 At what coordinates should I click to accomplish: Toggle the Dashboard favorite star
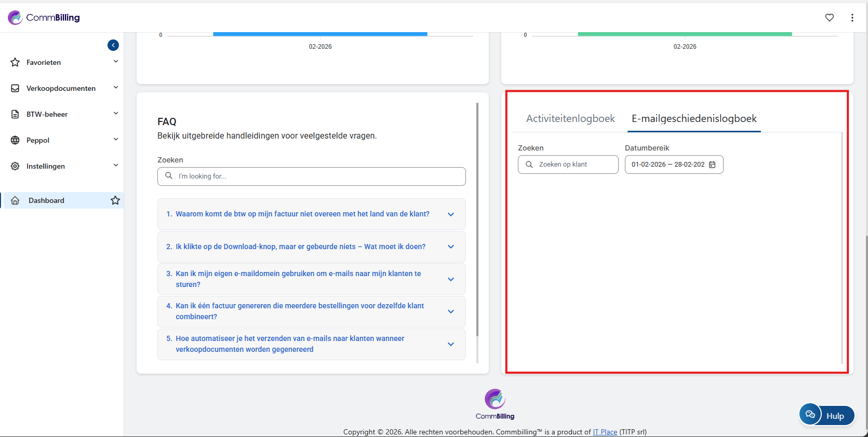coord(115,200)
